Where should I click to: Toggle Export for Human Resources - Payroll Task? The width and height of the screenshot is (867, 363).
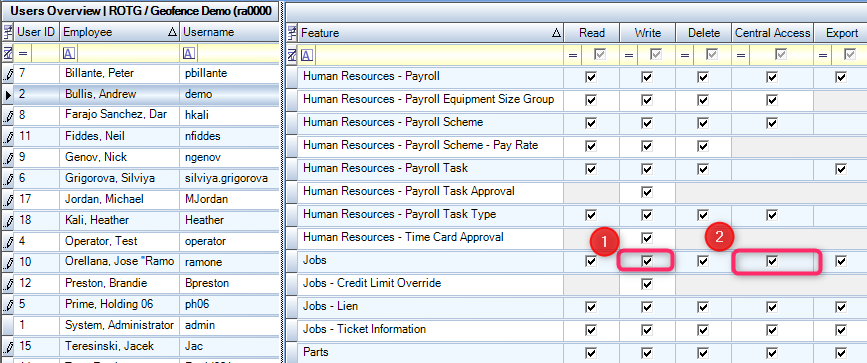[x=841, y=169]
